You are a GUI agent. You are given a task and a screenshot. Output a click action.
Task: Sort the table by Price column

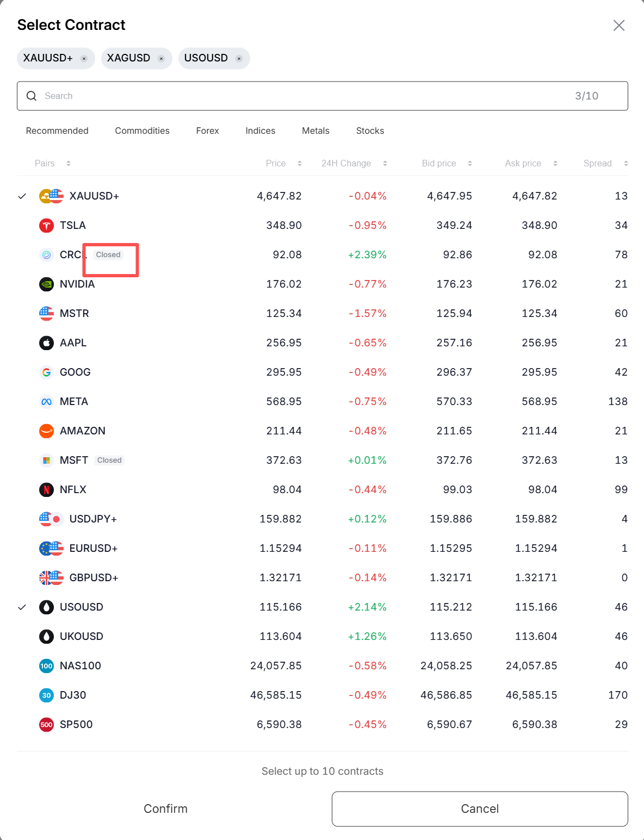[300, 164]
